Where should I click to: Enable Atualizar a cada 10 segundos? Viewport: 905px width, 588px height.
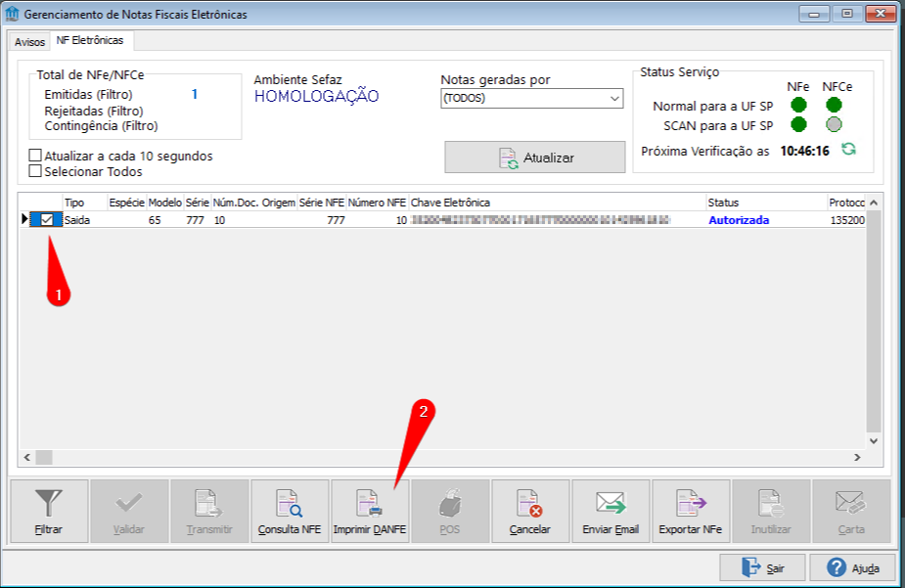(35, 156)
